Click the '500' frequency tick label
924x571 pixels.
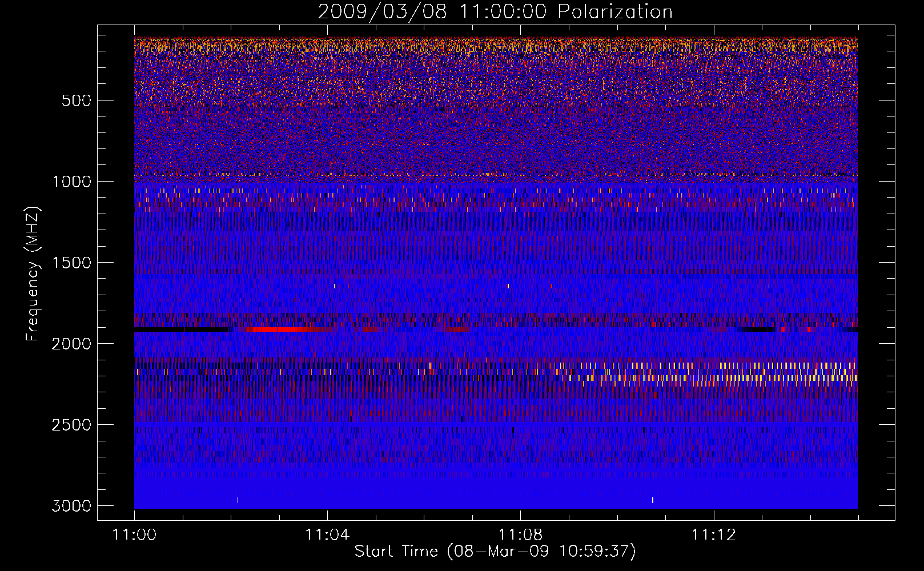pos(76,100)
